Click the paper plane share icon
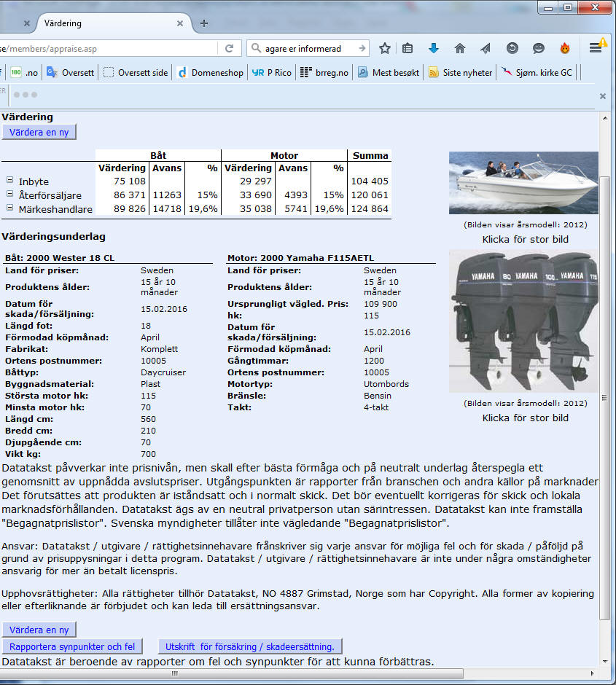Screen dimensions: 616x685 point(486,49)
